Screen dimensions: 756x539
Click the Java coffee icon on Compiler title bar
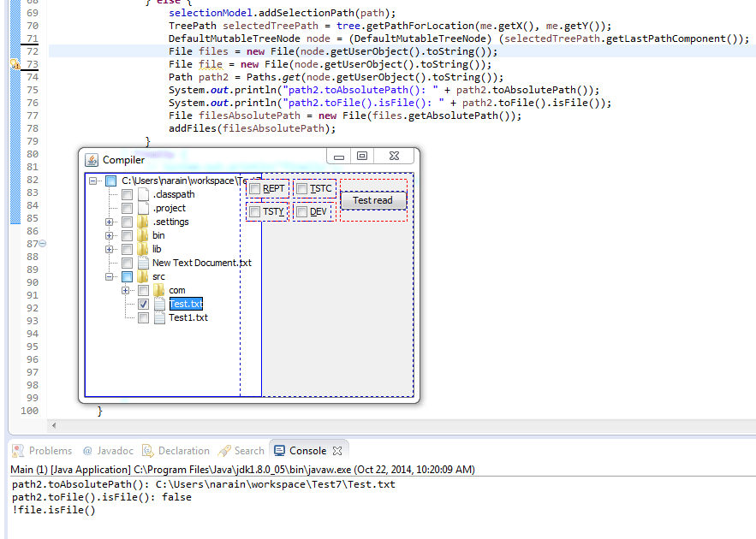coord(92,159)
